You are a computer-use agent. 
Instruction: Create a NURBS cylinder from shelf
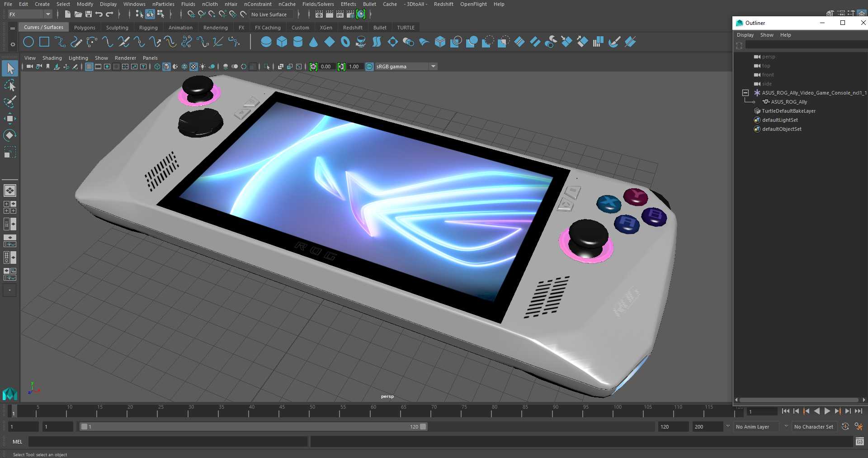pyautogui.click(x=298, y=42)
